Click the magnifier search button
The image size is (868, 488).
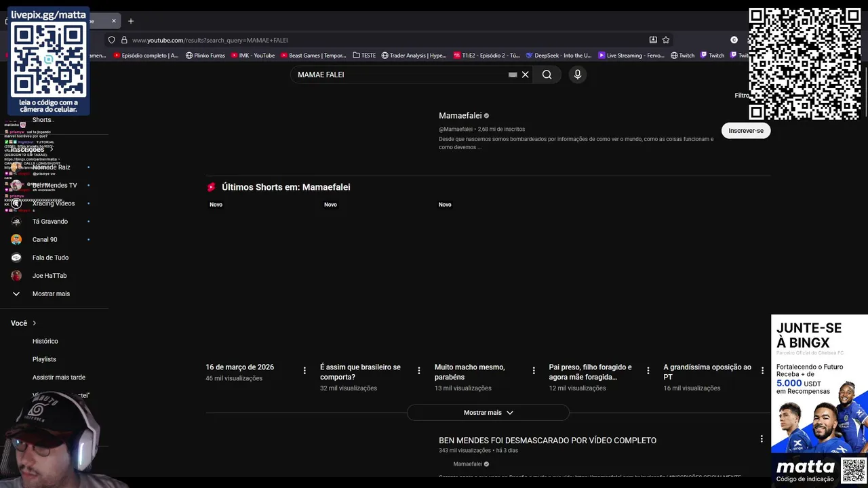pos(547,75)
